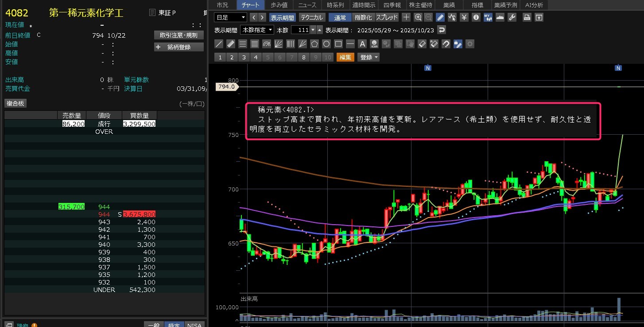This screenshot has width=644, height=327.
Task: Expand the 登録 dropdown menu
Action: (369, 57)
